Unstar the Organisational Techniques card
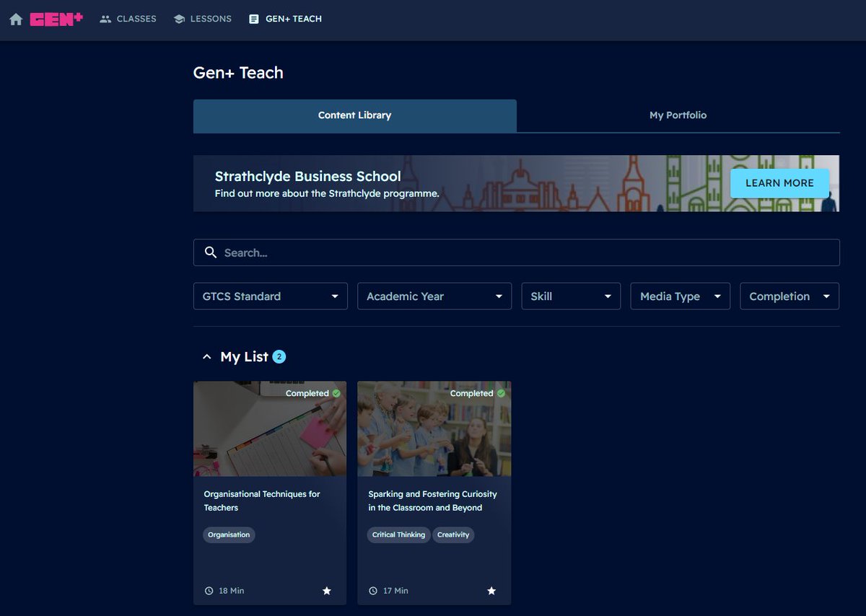This screenshot has width=866, height=616. [327, 591]
